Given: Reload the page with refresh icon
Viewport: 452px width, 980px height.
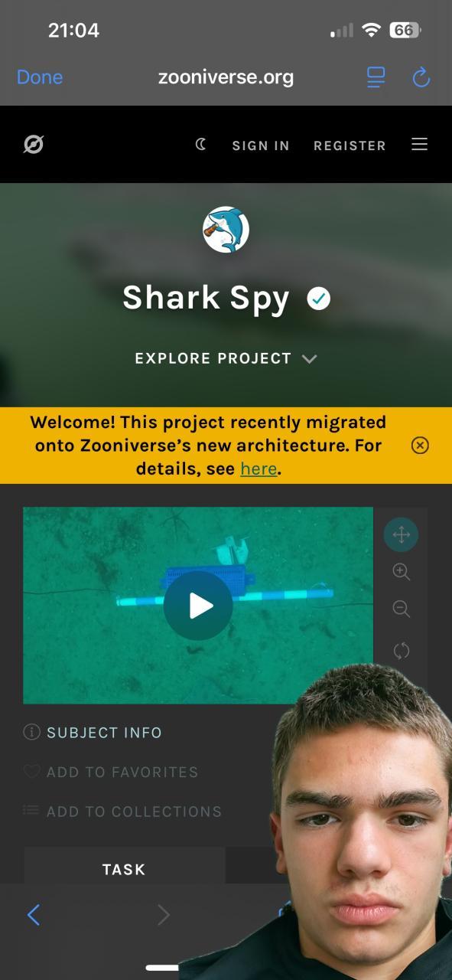Looking at the screenshot, I should pos(421,77).
